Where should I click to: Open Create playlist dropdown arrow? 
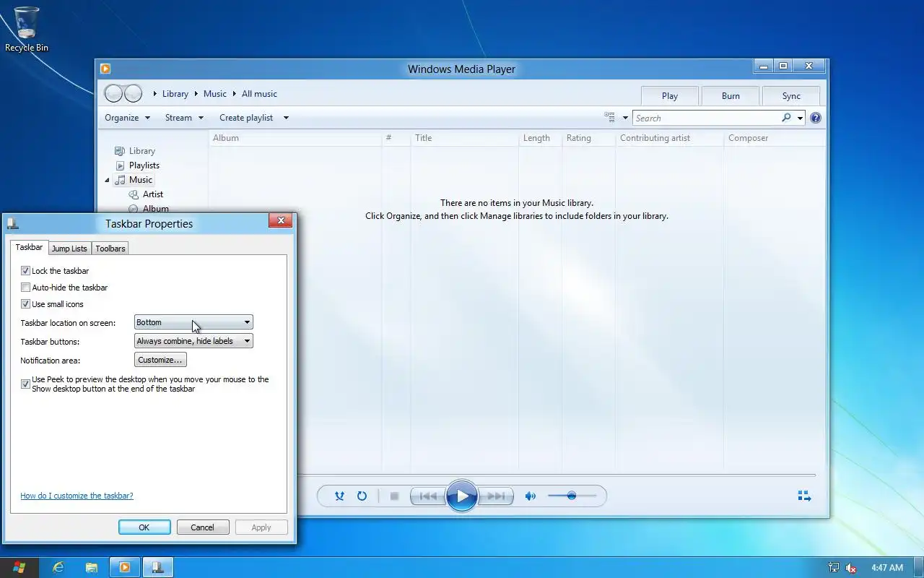[x=286, y=118]
